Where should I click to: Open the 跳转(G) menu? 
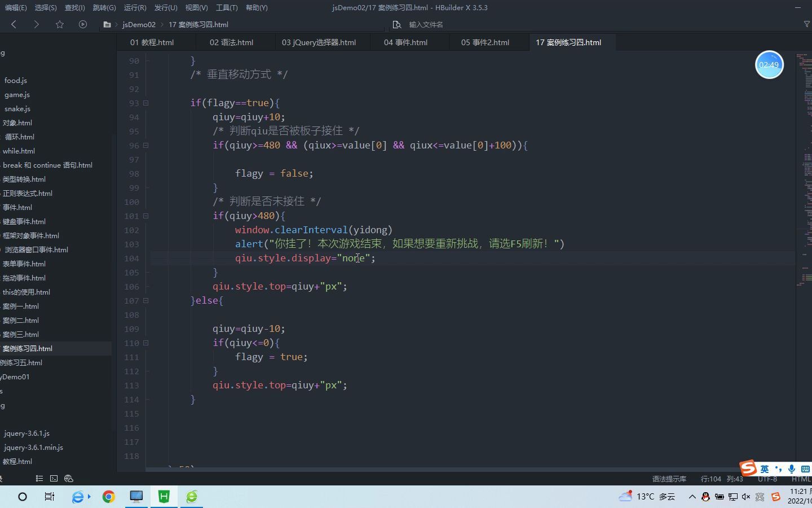click(x=104, y=7)
